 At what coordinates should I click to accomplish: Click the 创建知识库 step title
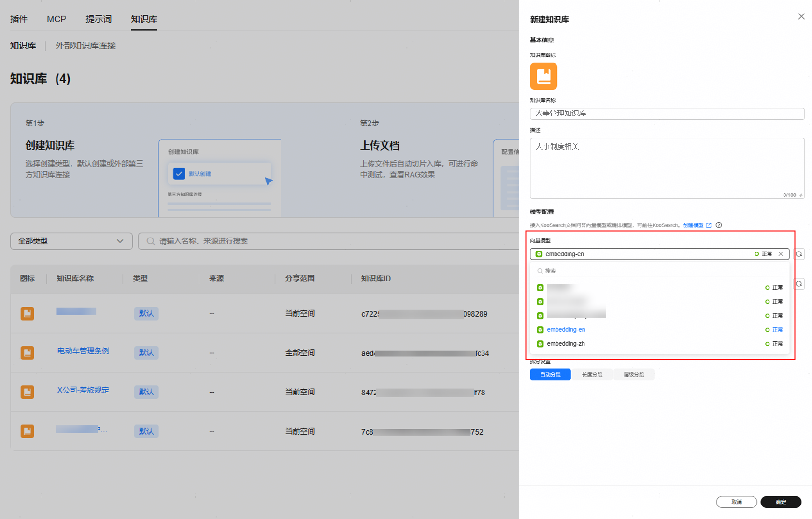click(x=50, y=145)
